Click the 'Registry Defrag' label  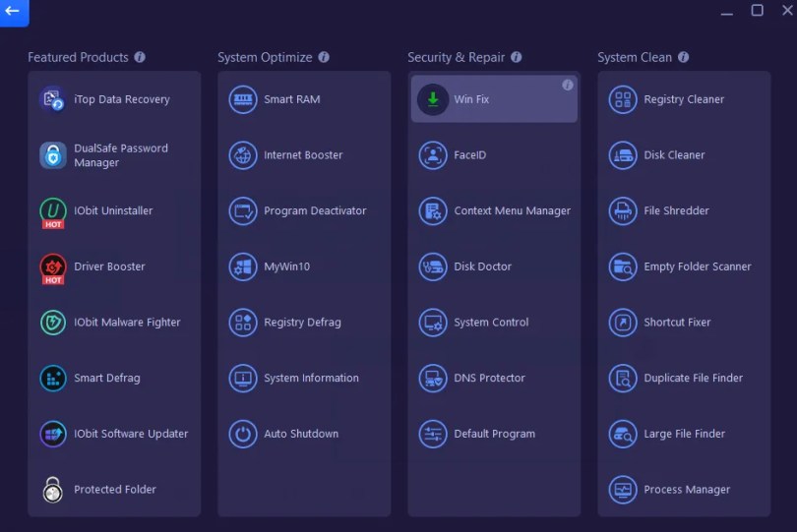coord(302,323)
